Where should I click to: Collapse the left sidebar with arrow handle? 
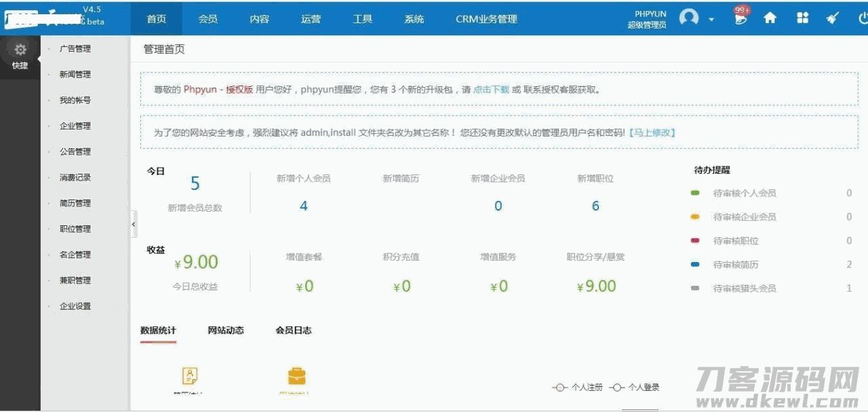click(134, 224)
